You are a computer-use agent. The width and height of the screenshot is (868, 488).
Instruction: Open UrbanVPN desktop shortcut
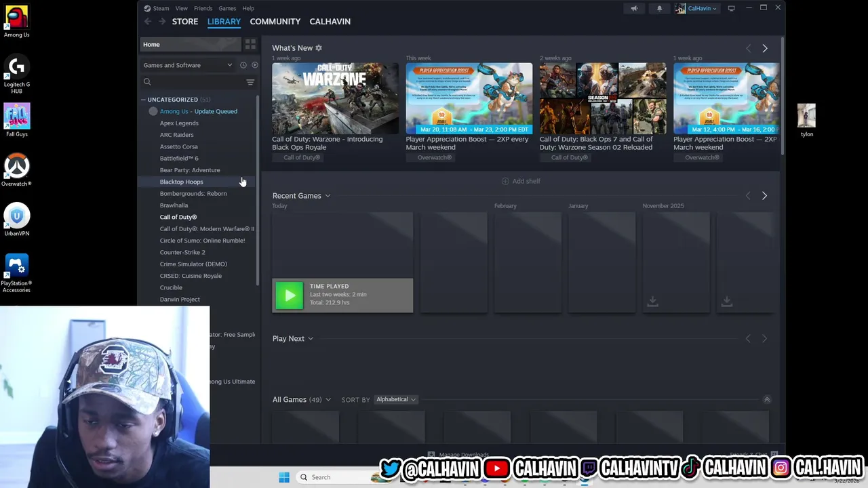(x=16, y=220)
